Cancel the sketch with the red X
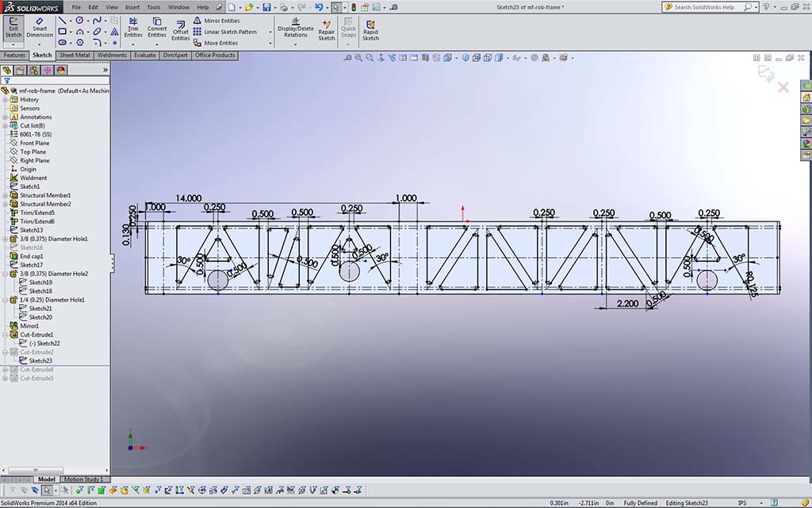Screen dimensions: 812x508 pos(783,87)
